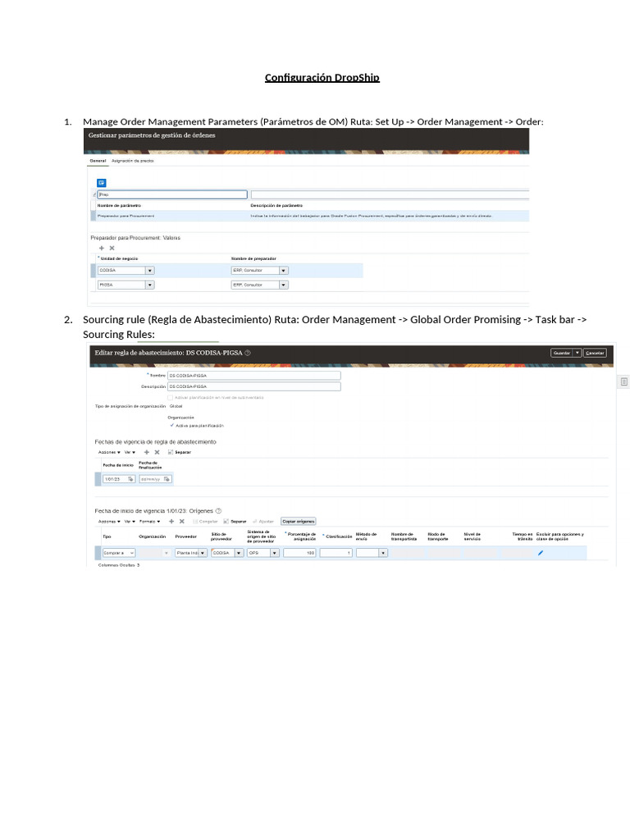Open help icon next to Orígenes heading

218,510
